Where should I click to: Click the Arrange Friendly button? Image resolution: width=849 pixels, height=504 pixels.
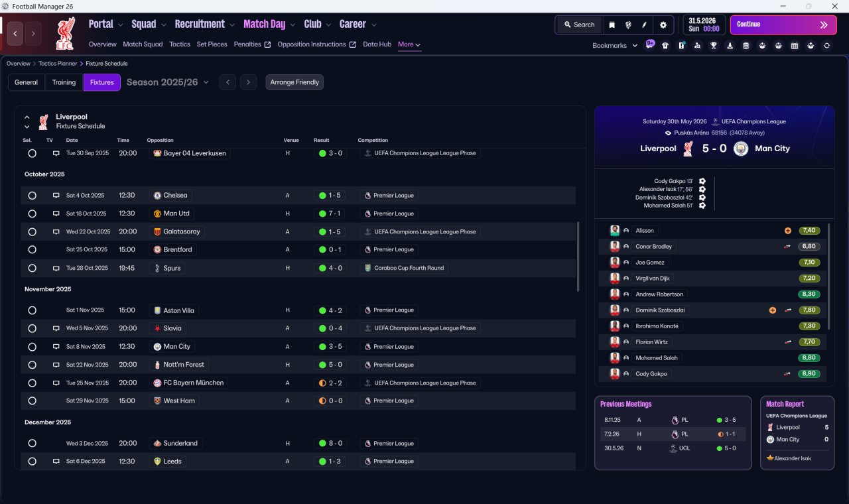tap(294, 82)
